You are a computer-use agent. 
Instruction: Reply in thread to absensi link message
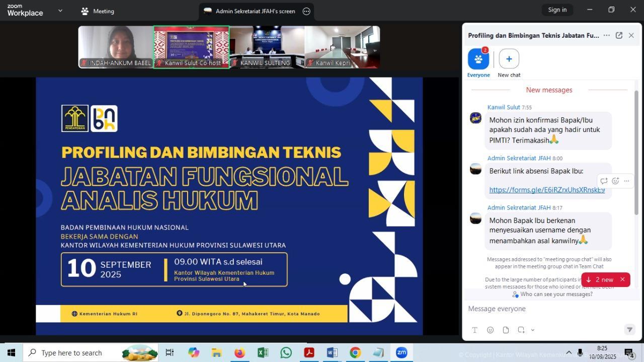click(604, 181)
